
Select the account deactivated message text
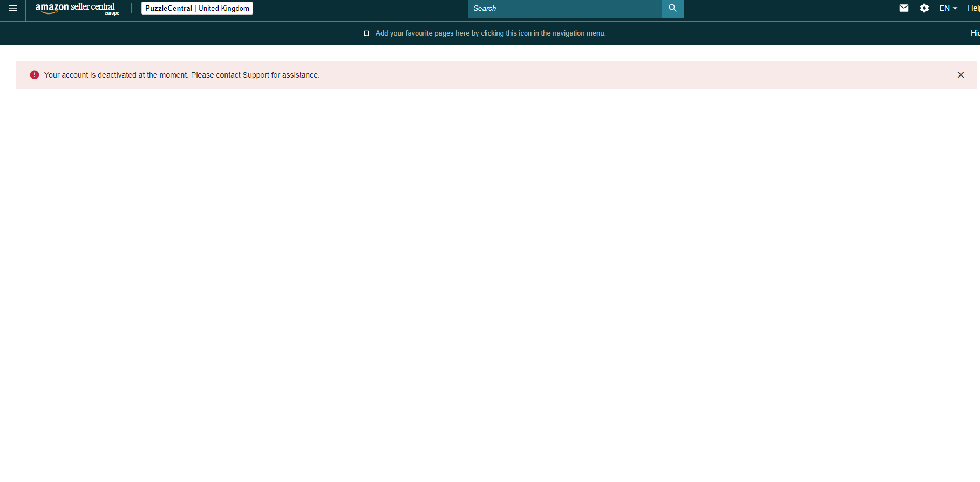pos(182,75)
